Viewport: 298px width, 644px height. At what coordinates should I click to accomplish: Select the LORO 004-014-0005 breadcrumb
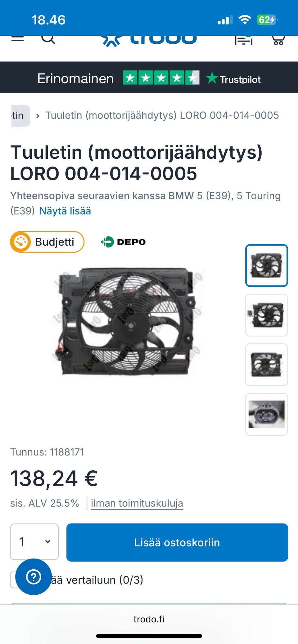point(162,115)
